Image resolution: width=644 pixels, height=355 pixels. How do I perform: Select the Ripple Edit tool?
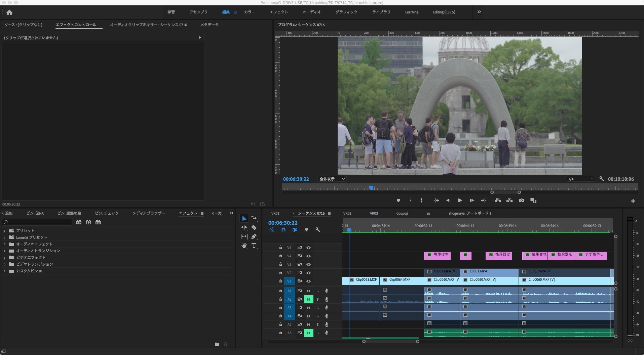point(244,228)
